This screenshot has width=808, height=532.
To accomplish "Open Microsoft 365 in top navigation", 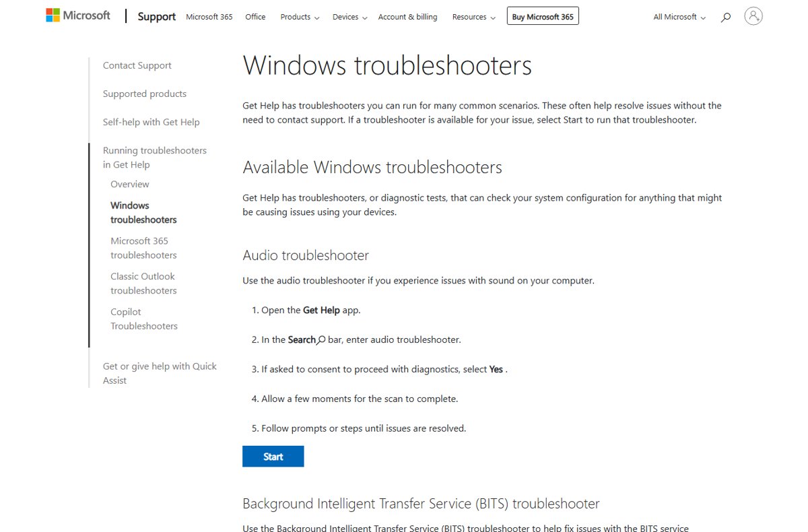I will pos(209,17).
